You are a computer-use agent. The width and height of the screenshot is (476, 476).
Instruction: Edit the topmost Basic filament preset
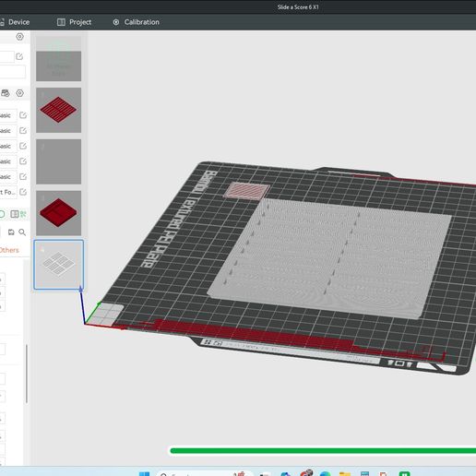[x=23, y=115]
